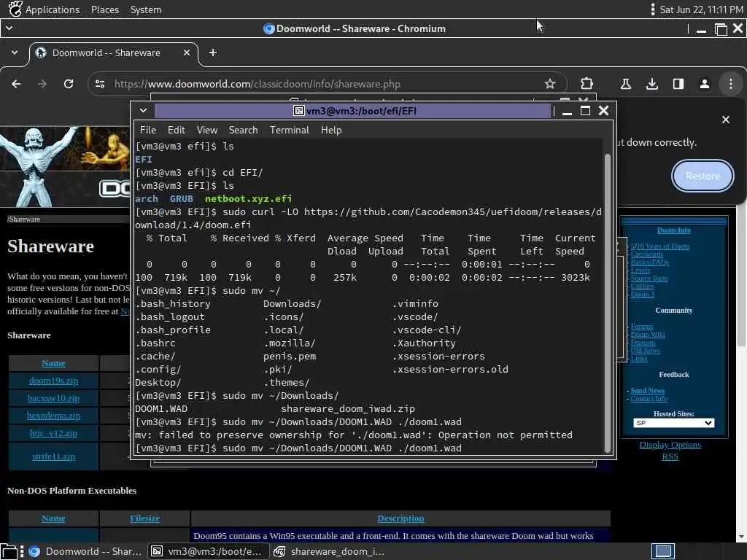The width and height of the screenshot is (747, 560).
Task: Switch to Doomworld taskbar entry
Action: [86, 551]
